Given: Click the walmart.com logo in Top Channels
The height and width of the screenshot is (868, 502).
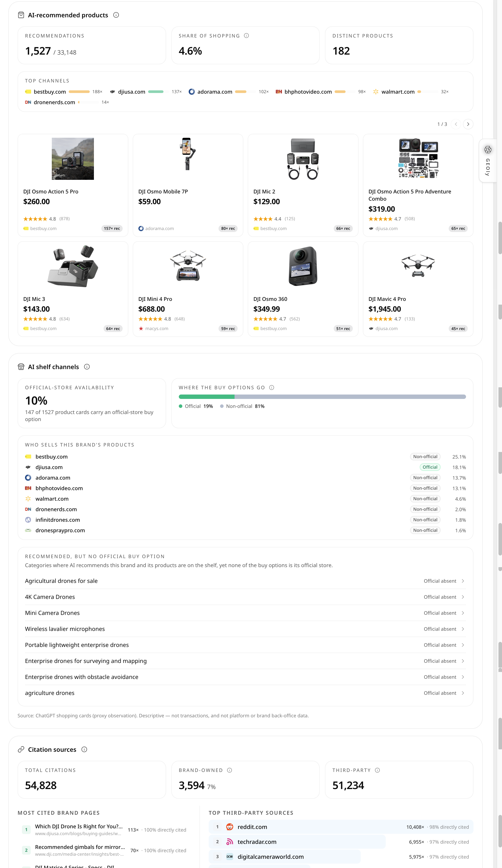Looking at the screenshot, I should 376,92.
